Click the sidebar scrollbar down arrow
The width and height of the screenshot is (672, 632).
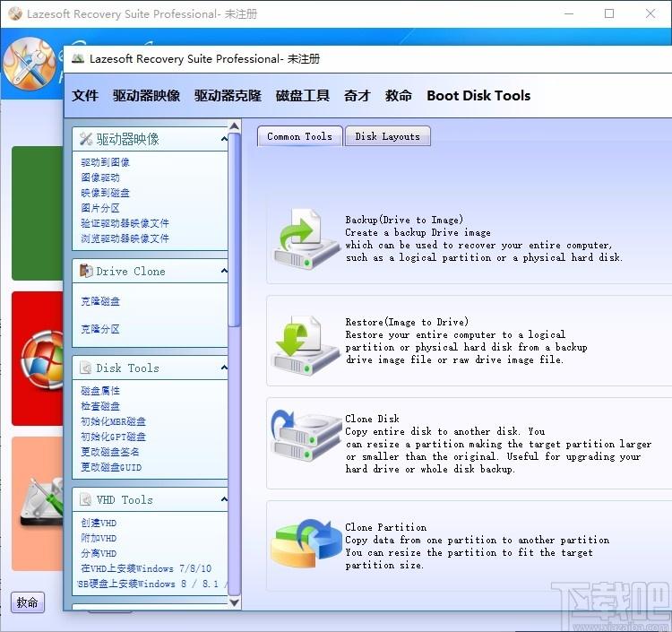234,602
